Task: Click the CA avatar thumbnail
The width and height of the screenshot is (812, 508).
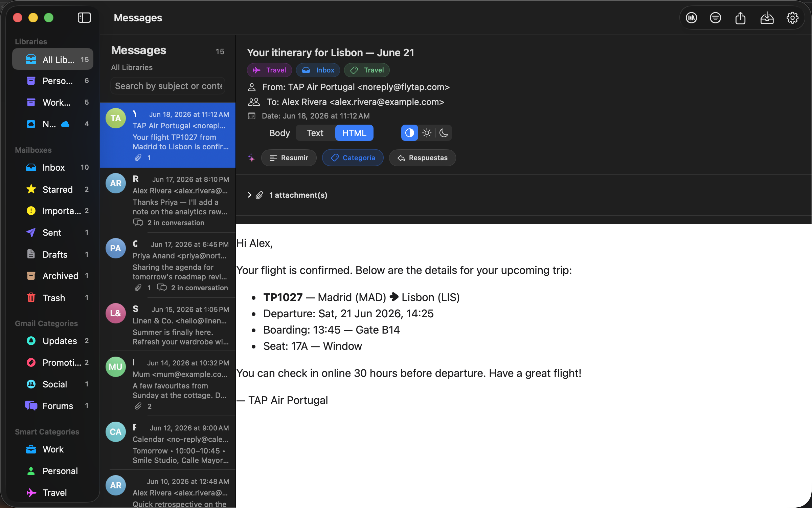Action: tap(116, 432)
